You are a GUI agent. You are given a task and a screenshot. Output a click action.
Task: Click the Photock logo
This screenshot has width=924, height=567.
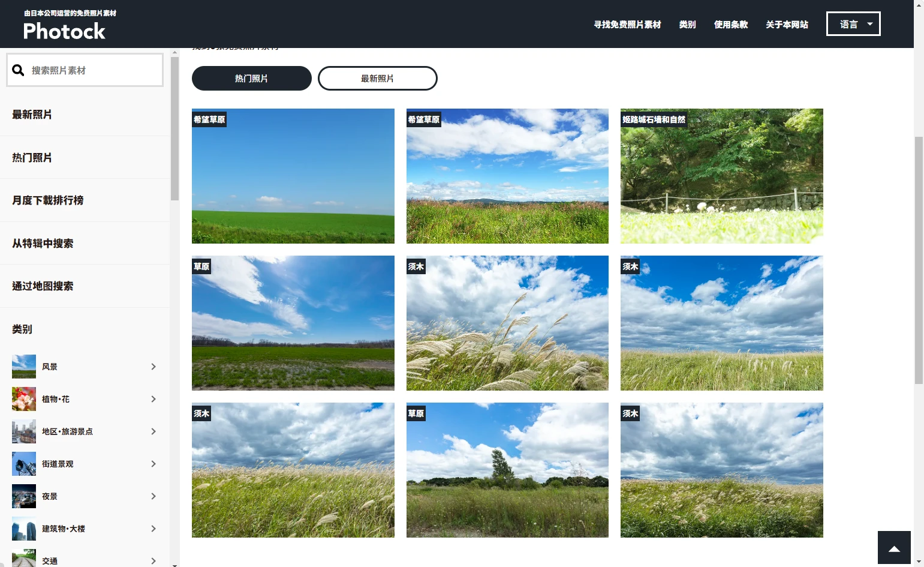coord(64,31)
